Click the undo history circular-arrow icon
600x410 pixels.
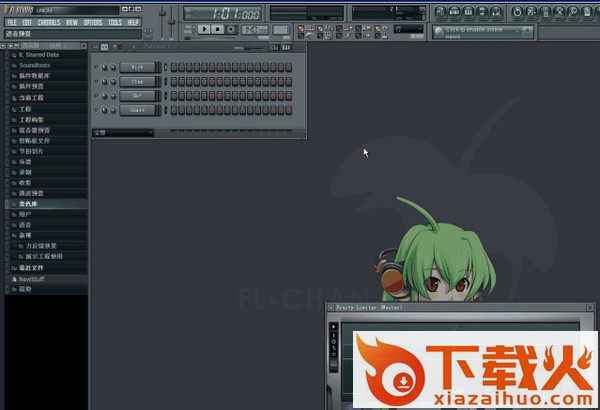click(517, 13)
